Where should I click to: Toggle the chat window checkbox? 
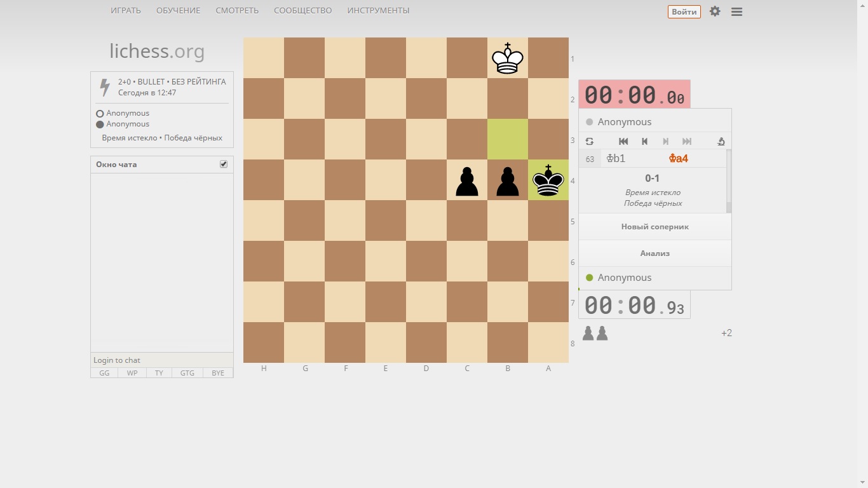click(224, 164)
